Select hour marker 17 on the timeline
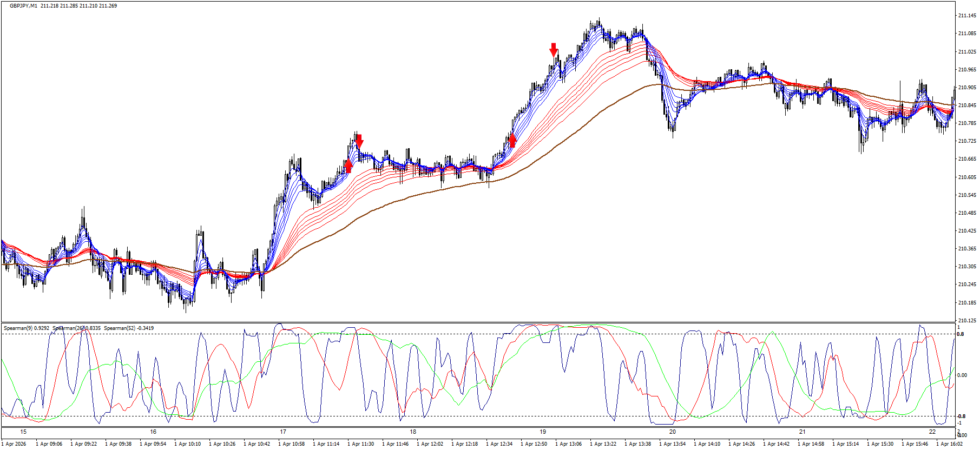The image size is (980, 450). tap(283, 432)
